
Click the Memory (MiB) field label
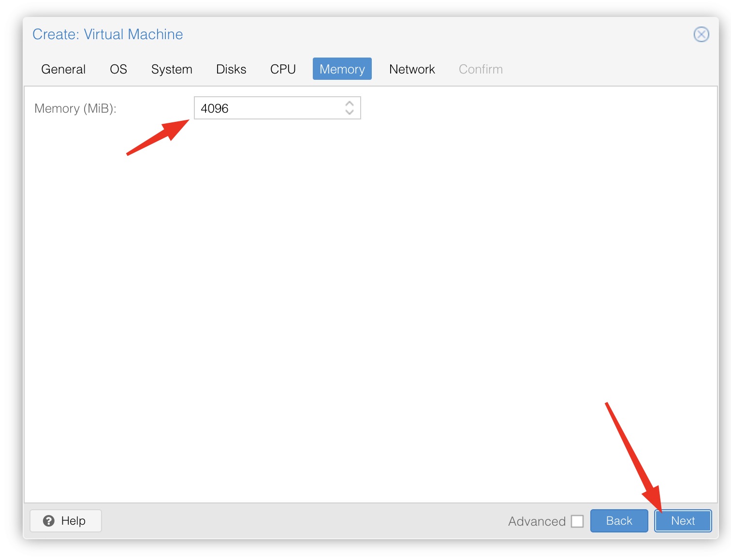(75, 108)
